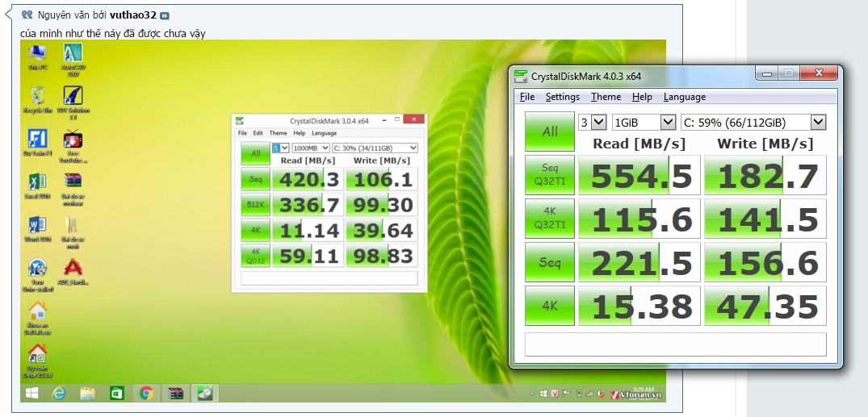Launch Du toan Delta desktop shortcut
868x417 pixels.
[x=38, y=361]
